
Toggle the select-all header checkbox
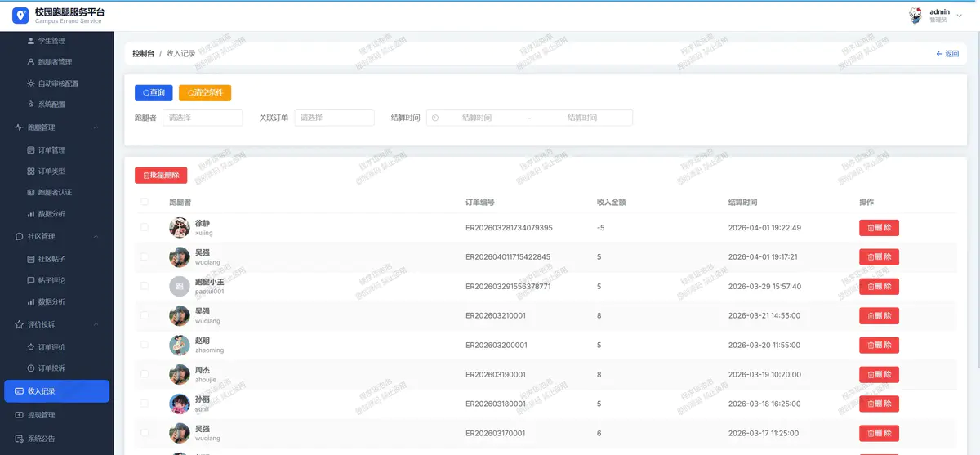[x=145, y=202]
